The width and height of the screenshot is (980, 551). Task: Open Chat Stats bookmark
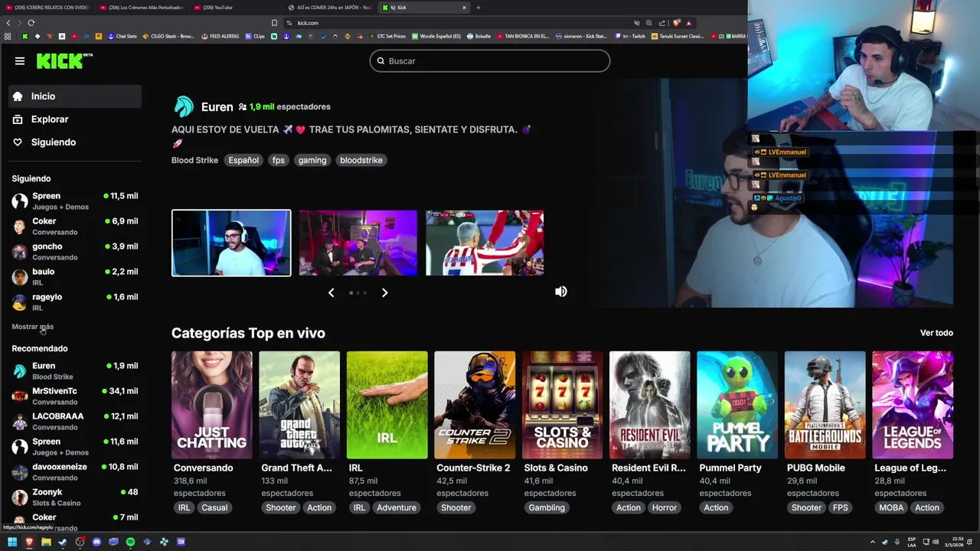(x=122, y=36)
